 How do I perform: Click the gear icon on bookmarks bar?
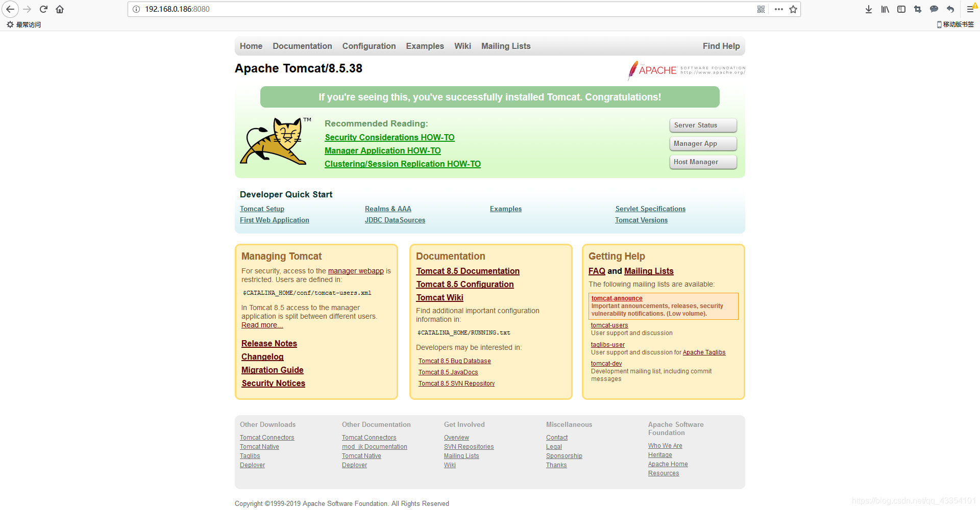tap(10, 24)
